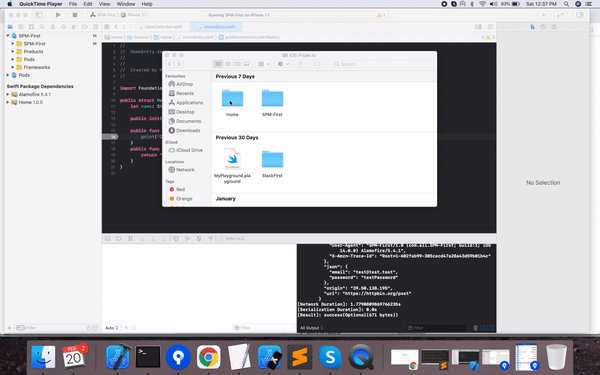This screenshot has width=600, height=375.
Task: Pause program execution in debug bar
Action: click(x=130, y=238)
